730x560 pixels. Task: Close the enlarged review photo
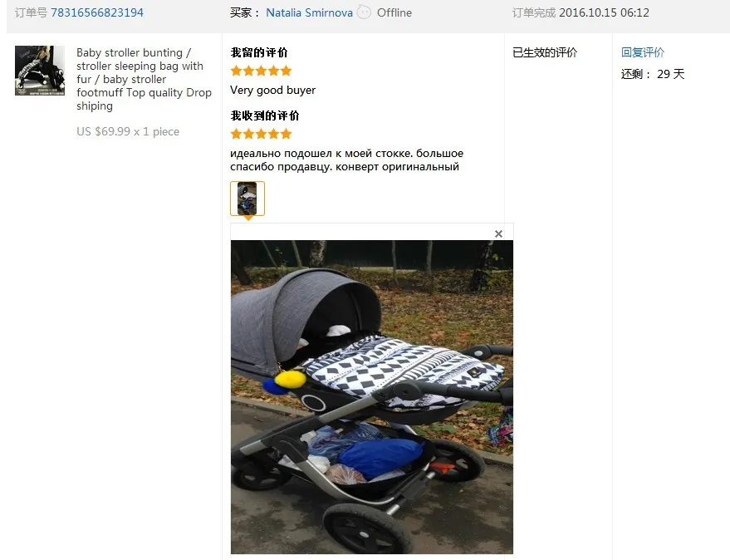[498, 233]
